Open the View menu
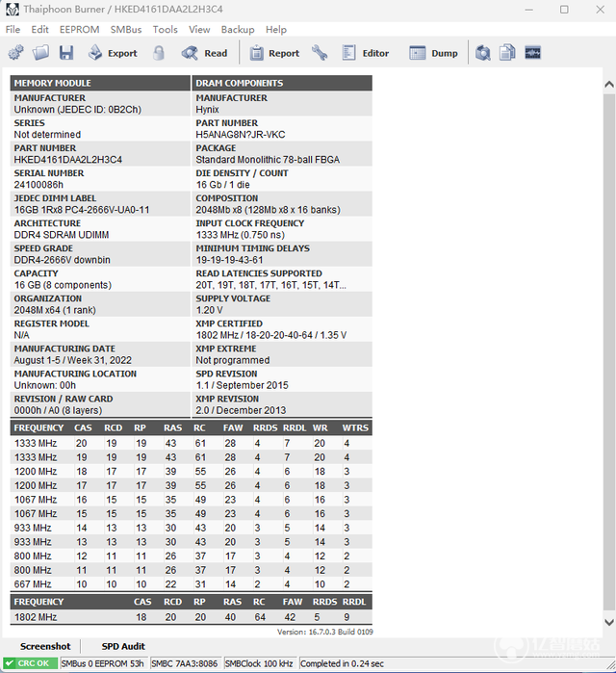 [199, 30]
